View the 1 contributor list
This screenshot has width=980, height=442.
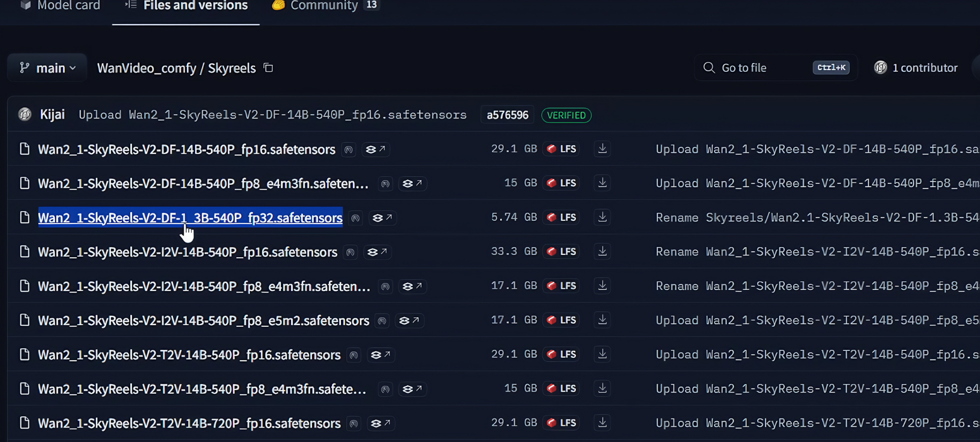point(916,68)
